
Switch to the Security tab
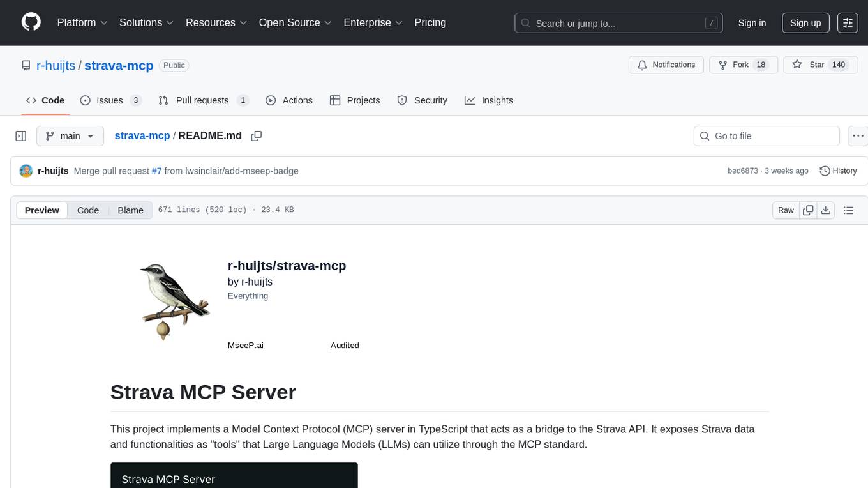point(422,100)
